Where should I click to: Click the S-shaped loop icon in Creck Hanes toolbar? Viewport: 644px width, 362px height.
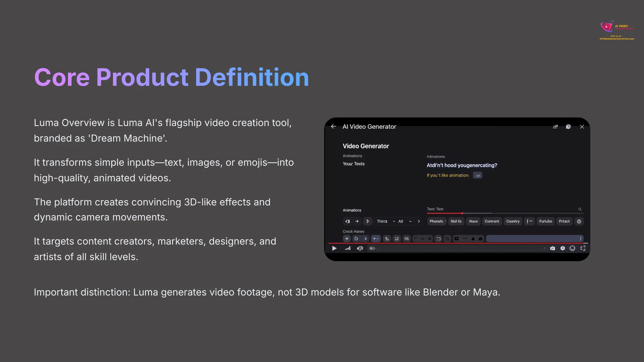click(x=447, y=238)
